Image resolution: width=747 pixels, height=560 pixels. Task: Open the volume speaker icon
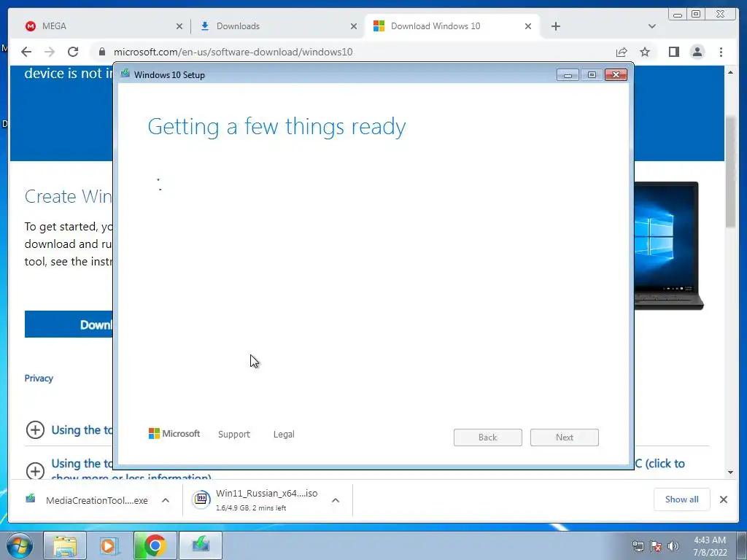coord(673,546)
